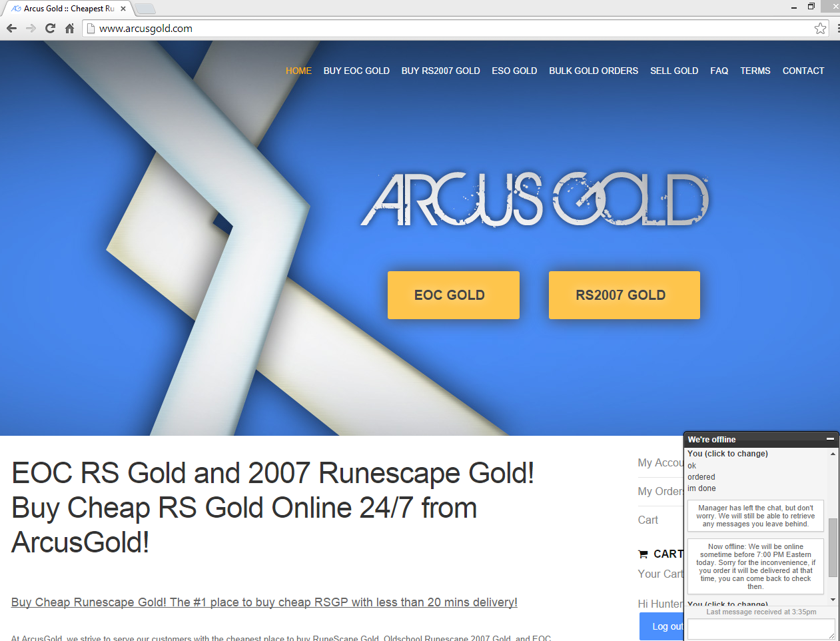Click the 'Manager has left the chat' notice
Screen dimensions: 840x641
755,516
